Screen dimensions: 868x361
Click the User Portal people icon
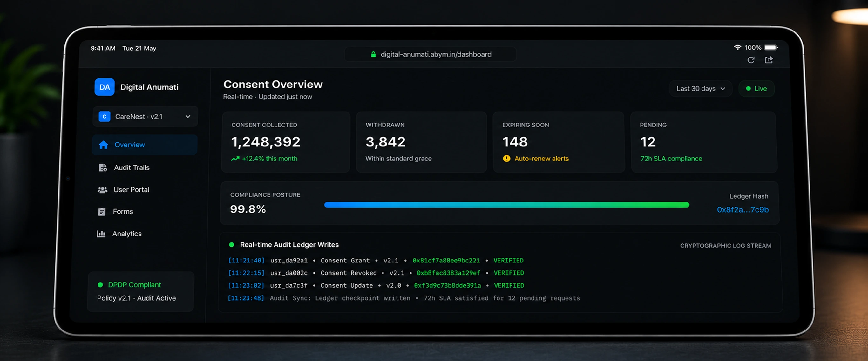point(102,190)
